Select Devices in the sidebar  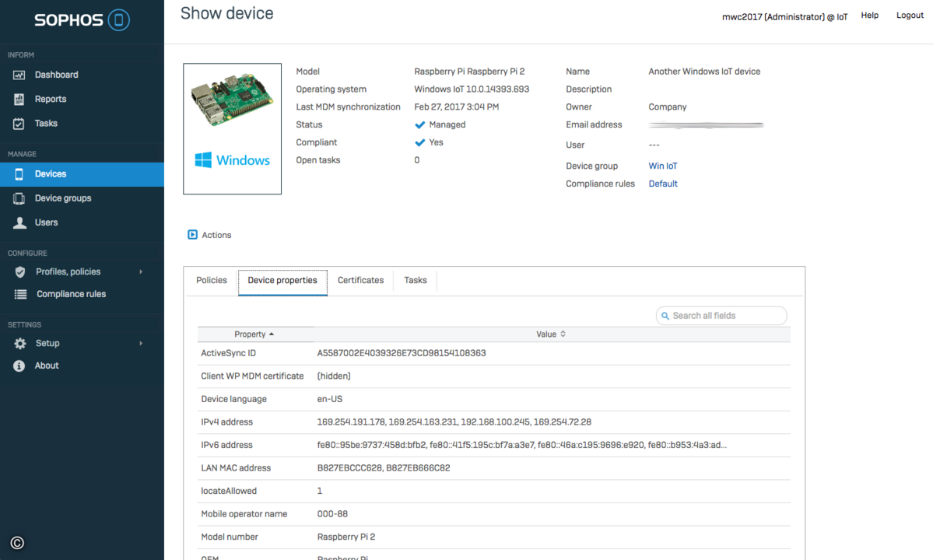pyautogui.click(x=82, y=174)
